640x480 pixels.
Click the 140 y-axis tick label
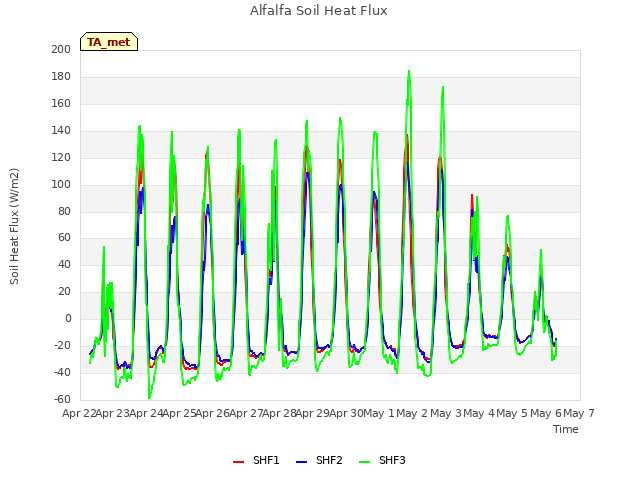61,130
